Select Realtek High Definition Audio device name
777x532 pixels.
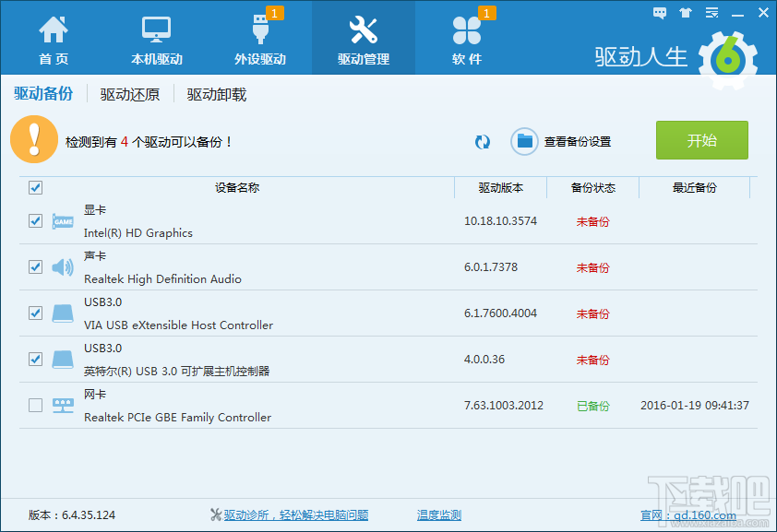click(x=162, y=278)
